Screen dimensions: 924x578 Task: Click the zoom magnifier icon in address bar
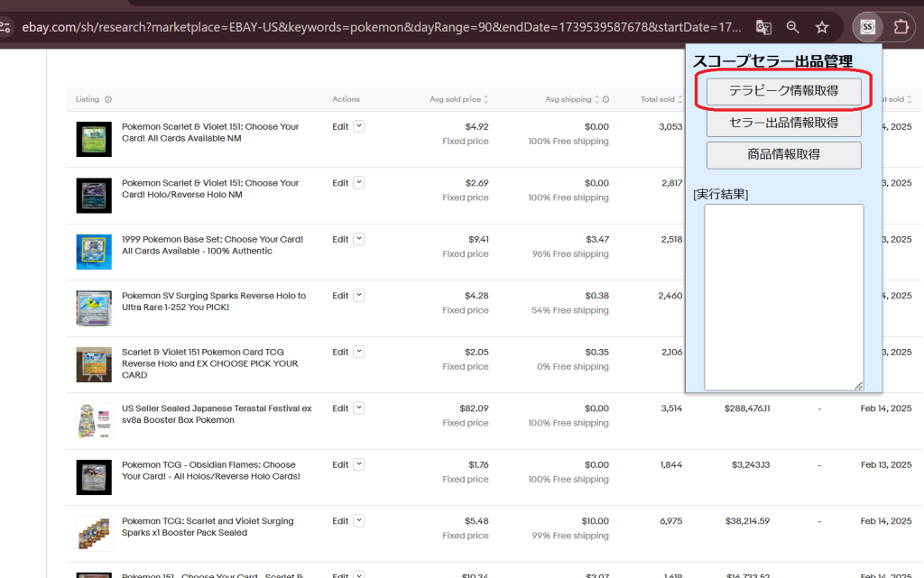click(792, 27)
